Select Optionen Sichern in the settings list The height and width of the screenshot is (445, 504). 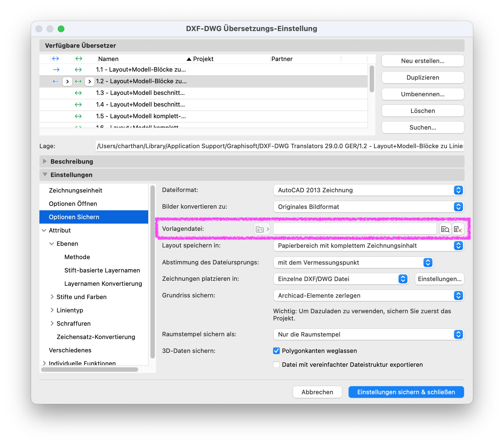pyautogui.click(x=94, y=217)
